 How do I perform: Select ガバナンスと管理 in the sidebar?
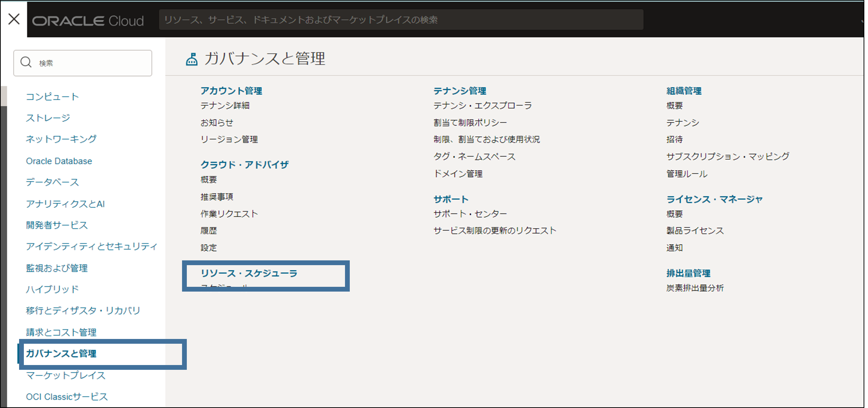pos(61,353)
